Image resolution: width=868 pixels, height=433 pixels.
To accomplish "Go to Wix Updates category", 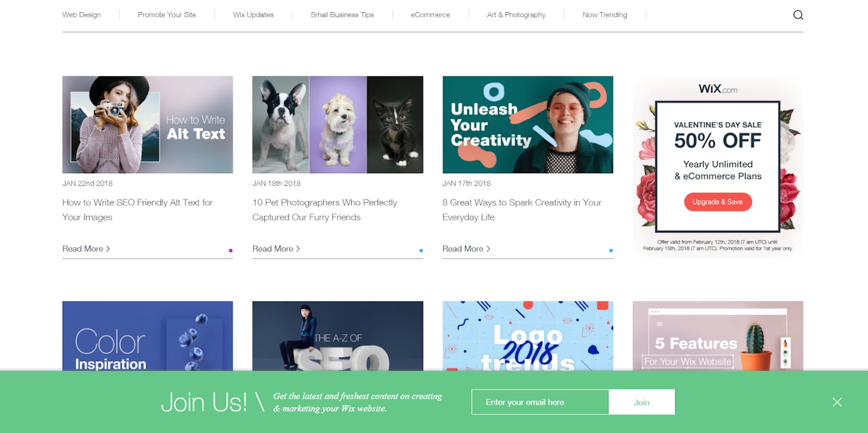I will click(x=253, y=15).
